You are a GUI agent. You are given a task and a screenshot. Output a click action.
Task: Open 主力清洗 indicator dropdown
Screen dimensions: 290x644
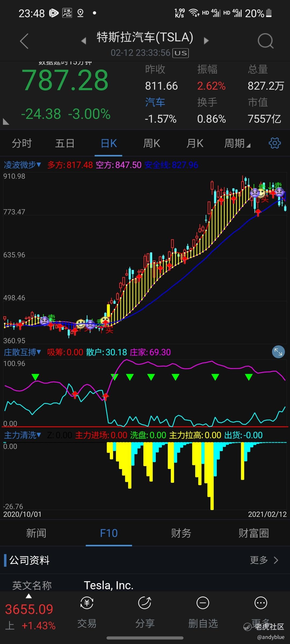coord(23,435)
